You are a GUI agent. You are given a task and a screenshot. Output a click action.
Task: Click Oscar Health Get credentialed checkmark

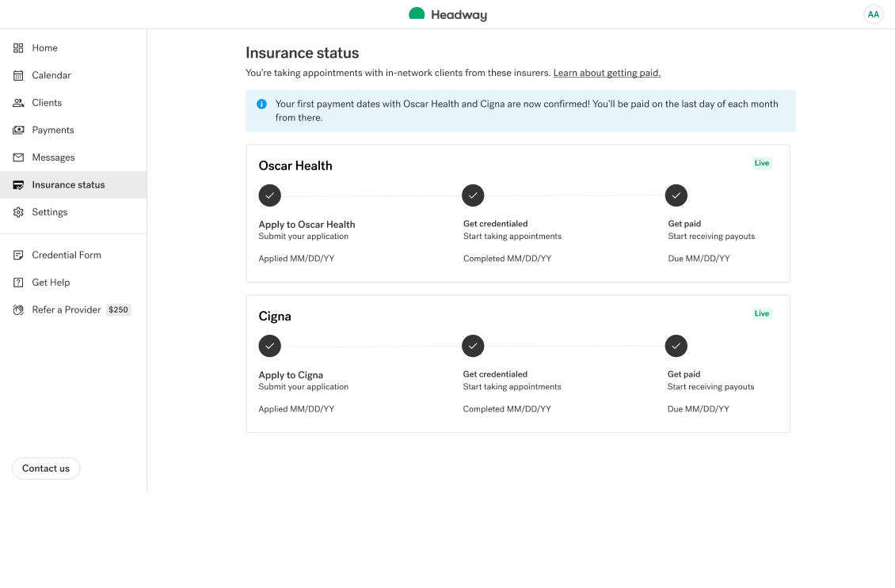pos(473,195)
